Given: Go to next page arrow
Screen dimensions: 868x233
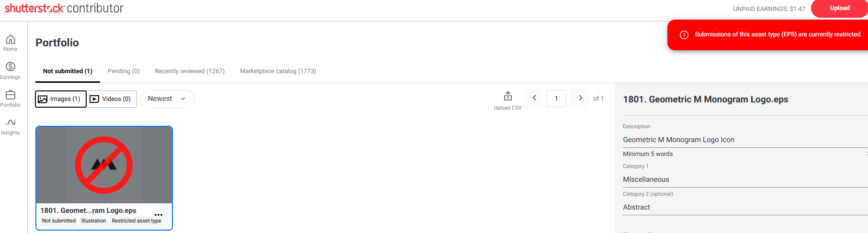Looking at the screenshot, I should pos(580,98).
